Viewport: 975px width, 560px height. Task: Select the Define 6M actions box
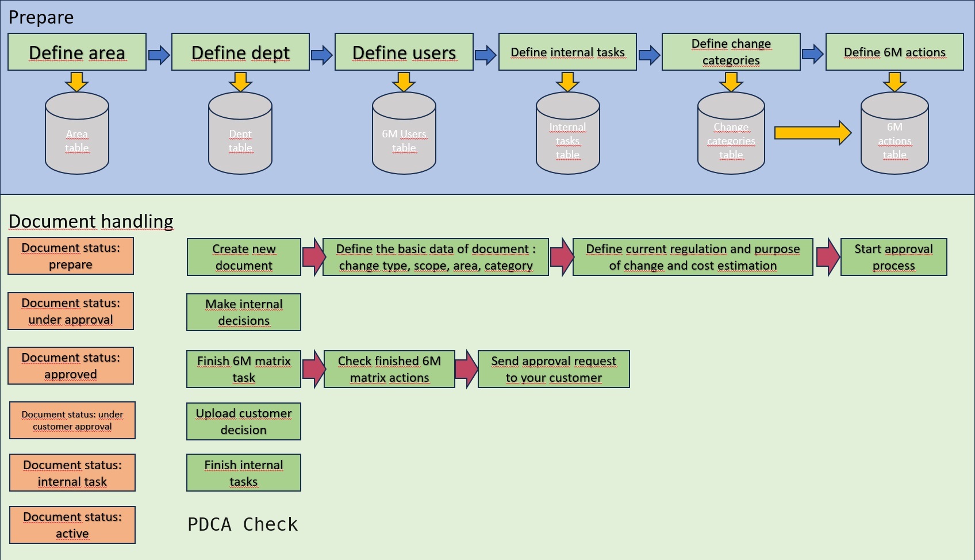(x=894, y=52)
